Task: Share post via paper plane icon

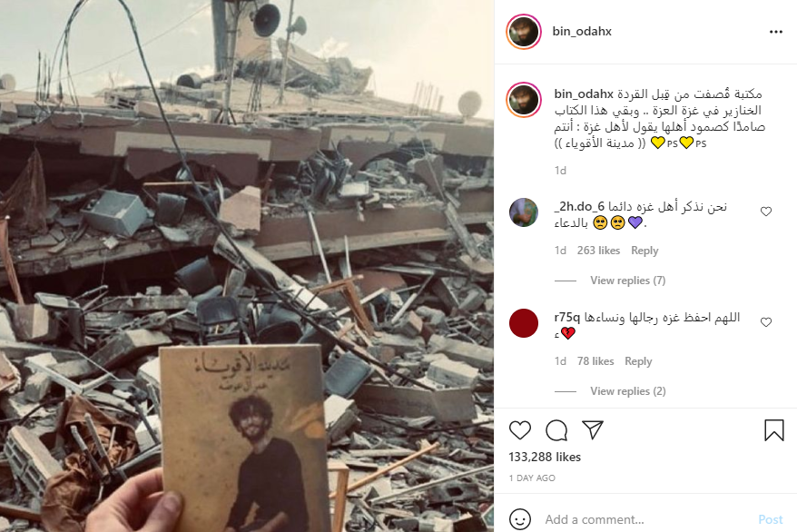Action: [x=593, y=430]
